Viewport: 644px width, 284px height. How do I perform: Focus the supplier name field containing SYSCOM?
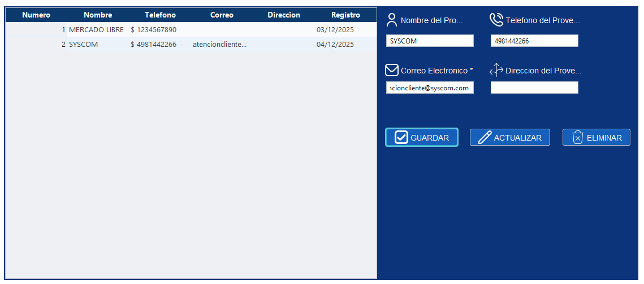(x=430, y=41)
